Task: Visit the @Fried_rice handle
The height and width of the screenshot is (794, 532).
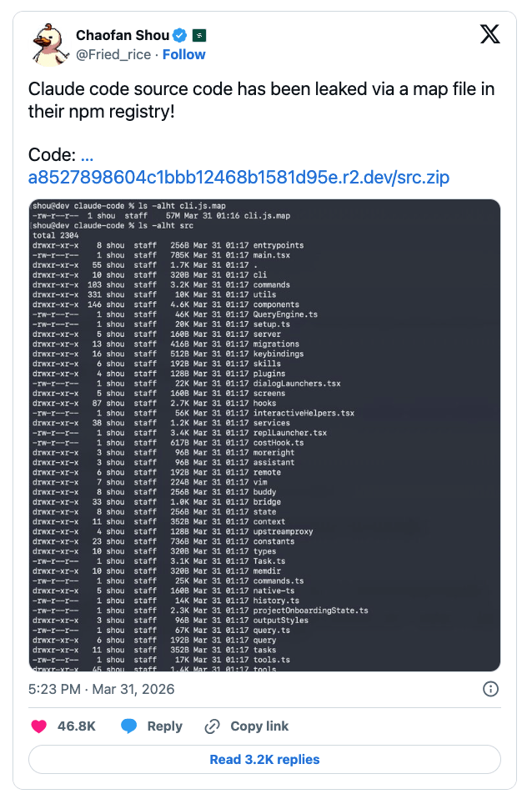Action: click(113, 54)
